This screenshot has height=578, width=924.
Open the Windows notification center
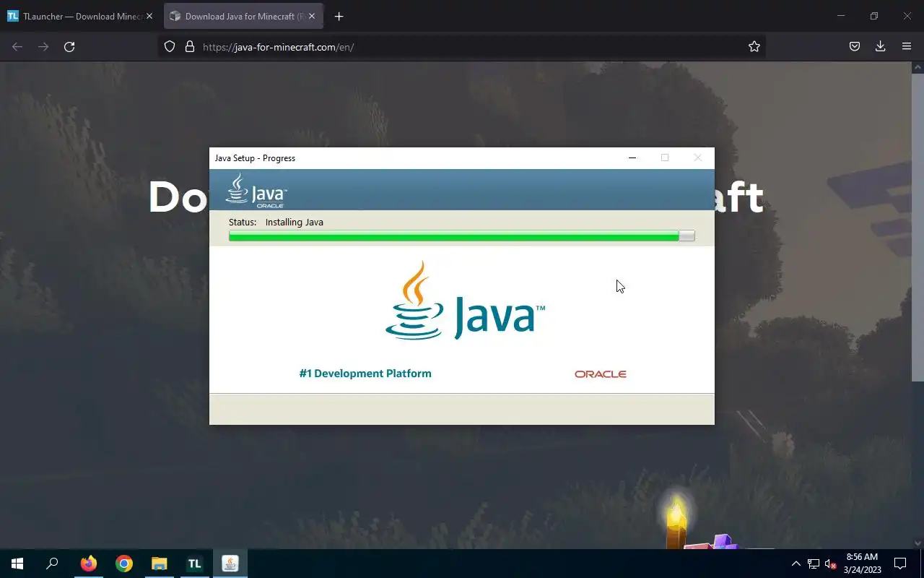tap(900, 564)
